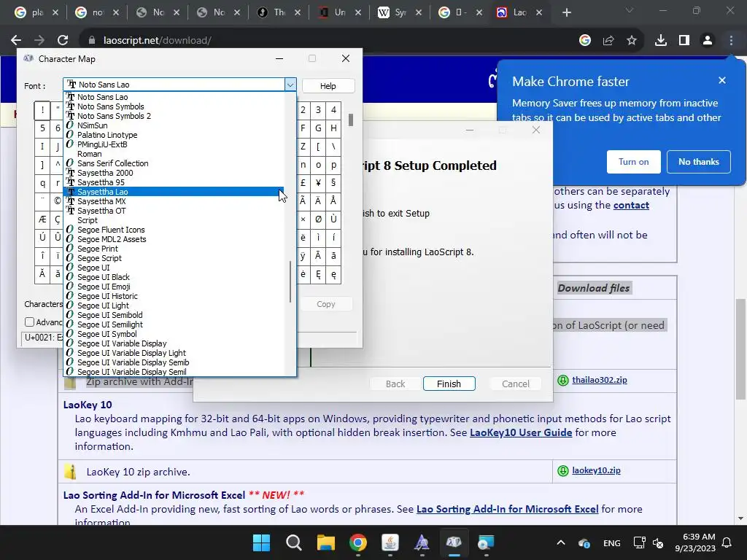
Task: Open the taskbar clock and date
Action: pos(695,542)
